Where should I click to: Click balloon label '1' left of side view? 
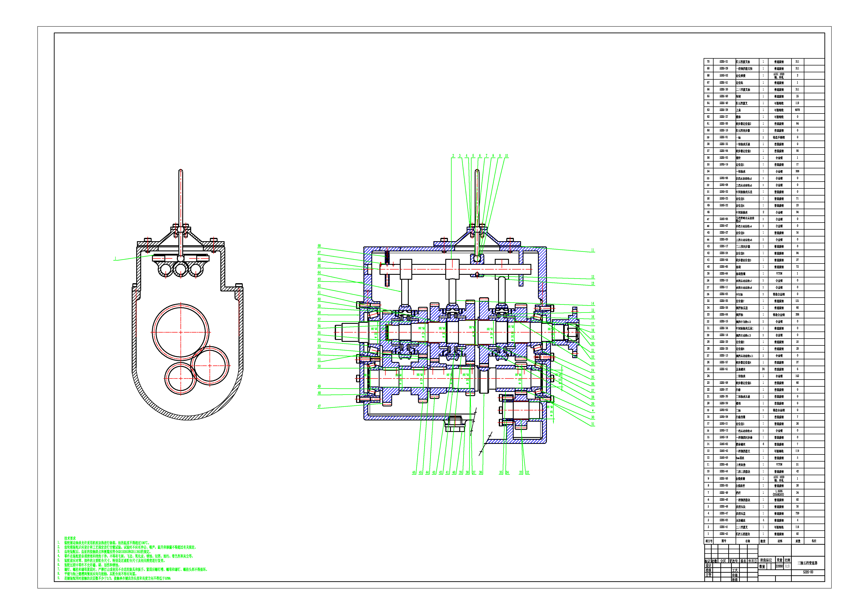115,259
